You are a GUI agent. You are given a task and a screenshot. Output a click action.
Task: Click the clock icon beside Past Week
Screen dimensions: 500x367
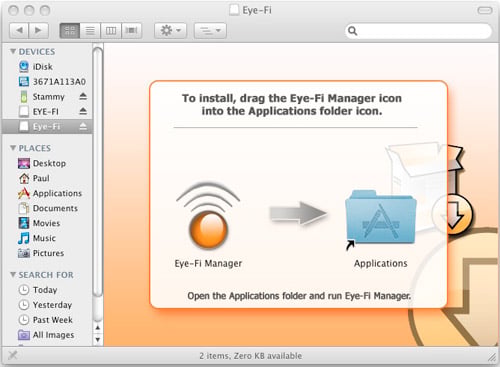click(24, 320)
